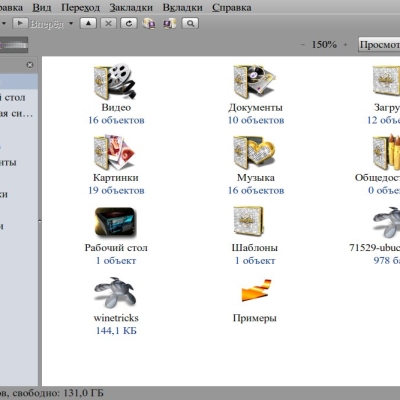Select the Музыка folder icon
Screen dimensions: 400x400
pyautogui.click(x=255, y=152)
